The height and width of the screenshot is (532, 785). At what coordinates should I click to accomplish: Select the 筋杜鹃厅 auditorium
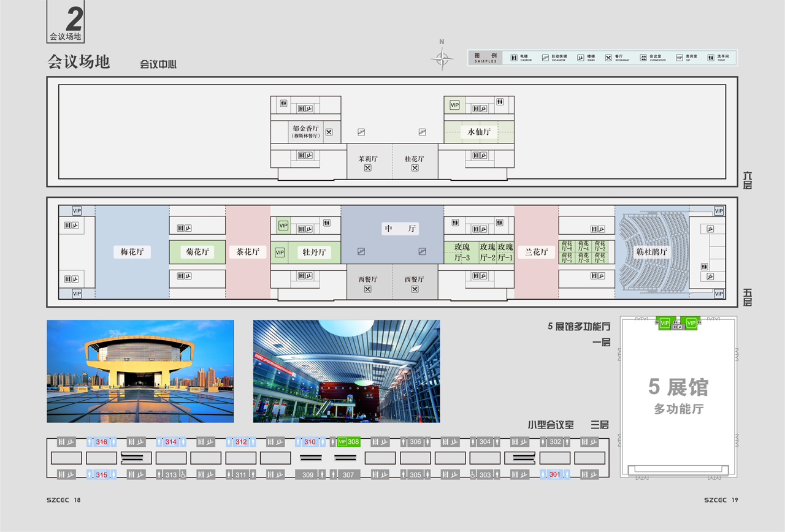(x=651, y=252)
